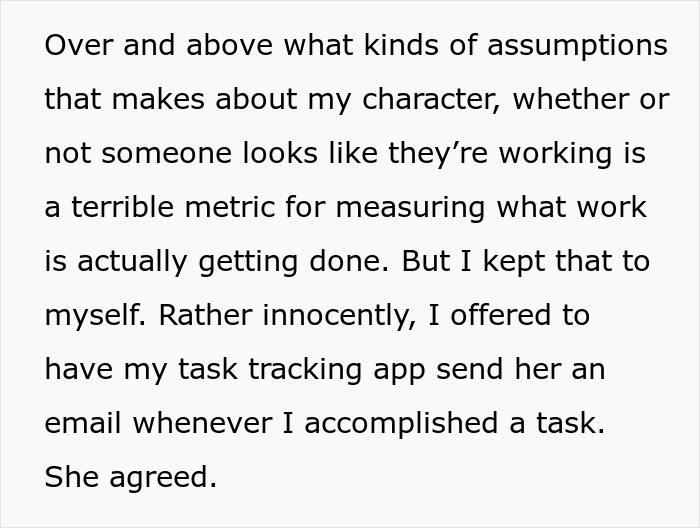Click the final sentence "She agreed."

pyautogui.click(x=130, y=478)
